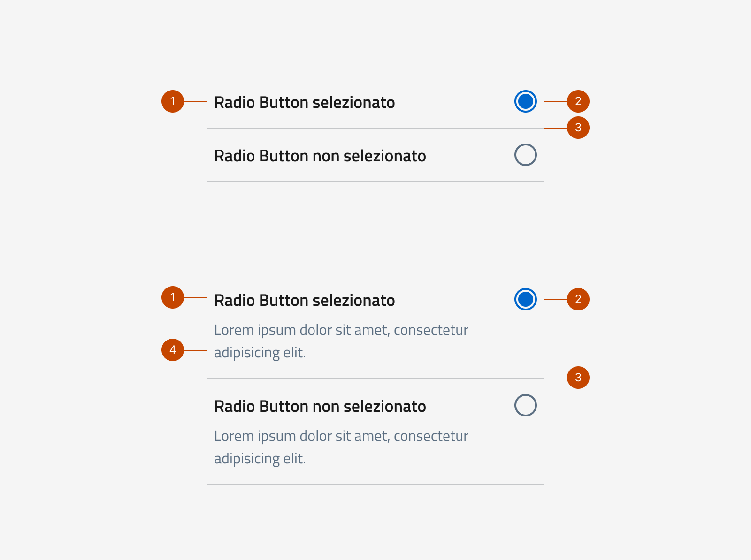
Task: Select the top "Radio Button selezionato" option
Action: tap(305, 102)
